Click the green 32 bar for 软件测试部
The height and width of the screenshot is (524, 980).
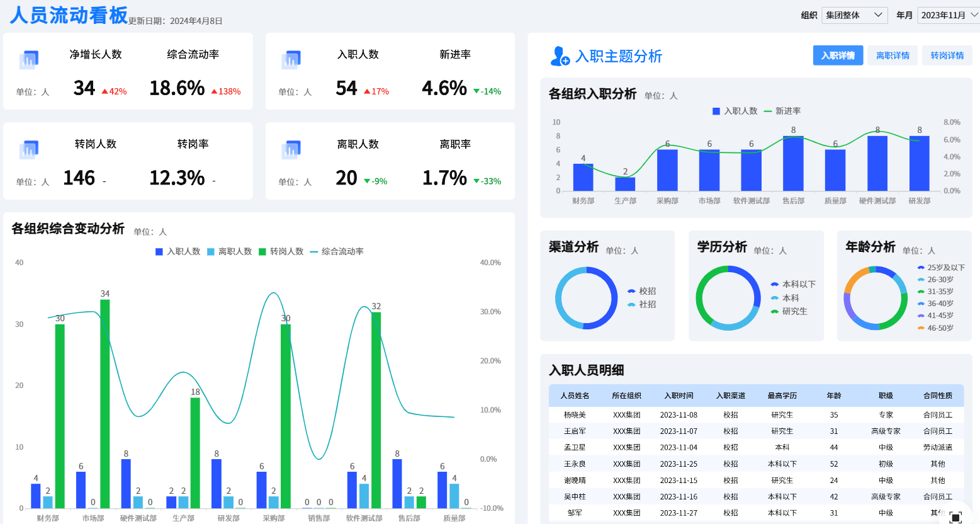(x=376, y=410)
